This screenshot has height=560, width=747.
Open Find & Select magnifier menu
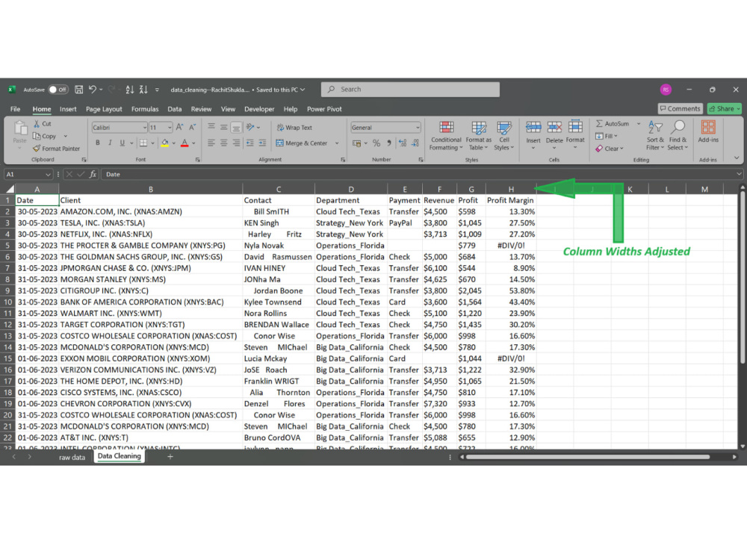pyautogui.click(x=678, y=135)
